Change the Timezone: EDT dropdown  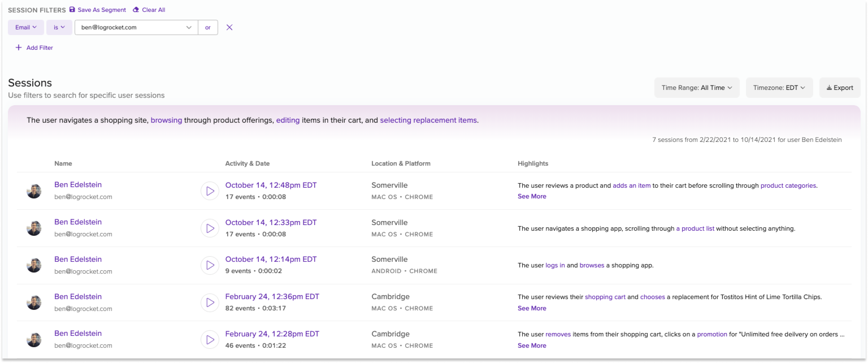pos(779,88)
